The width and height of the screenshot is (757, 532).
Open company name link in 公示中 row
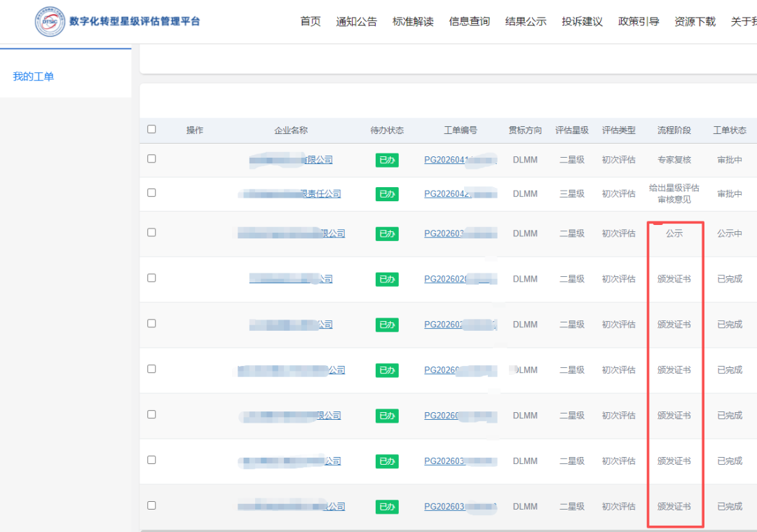point(291,233)
